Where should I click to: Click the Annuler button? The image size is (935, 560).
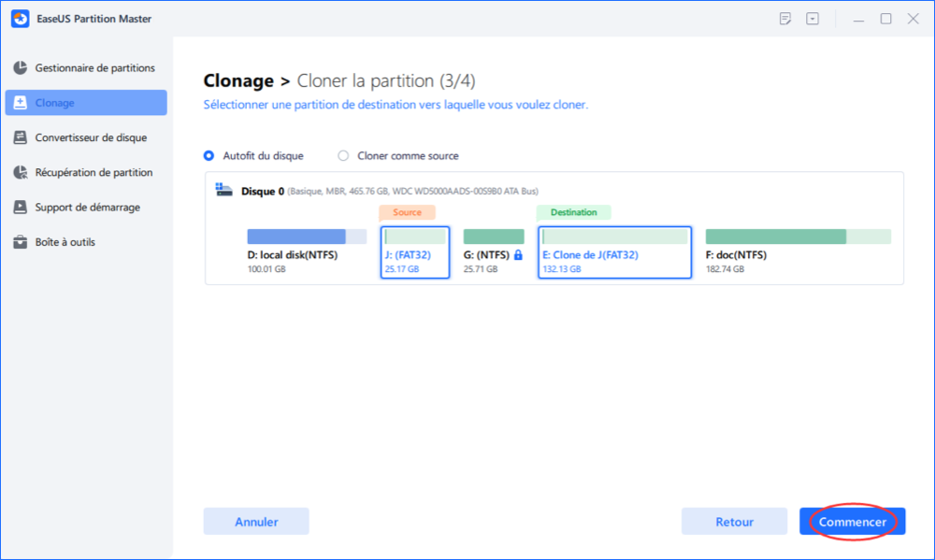256,522
